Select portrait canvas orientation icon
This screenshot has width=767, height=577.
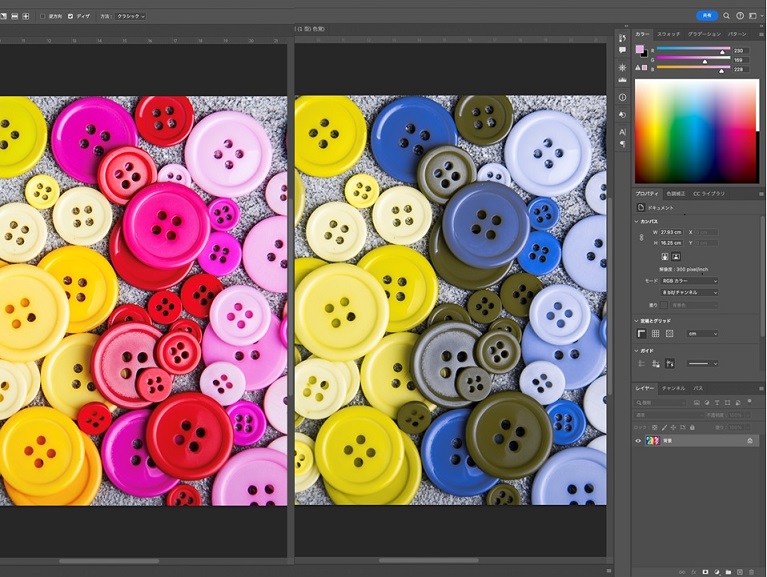tap(665, 256)
